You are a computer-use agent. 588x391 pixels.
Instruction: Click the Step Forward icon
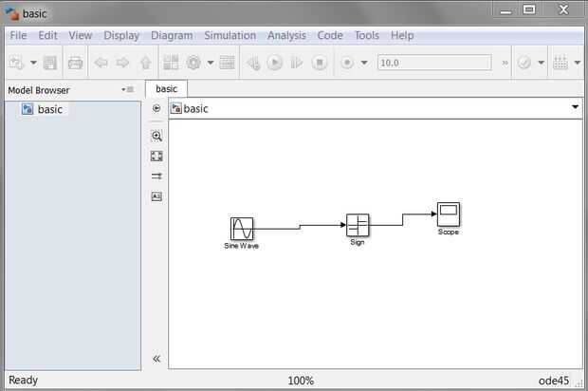pyautogui.click(x=297, y=63)
